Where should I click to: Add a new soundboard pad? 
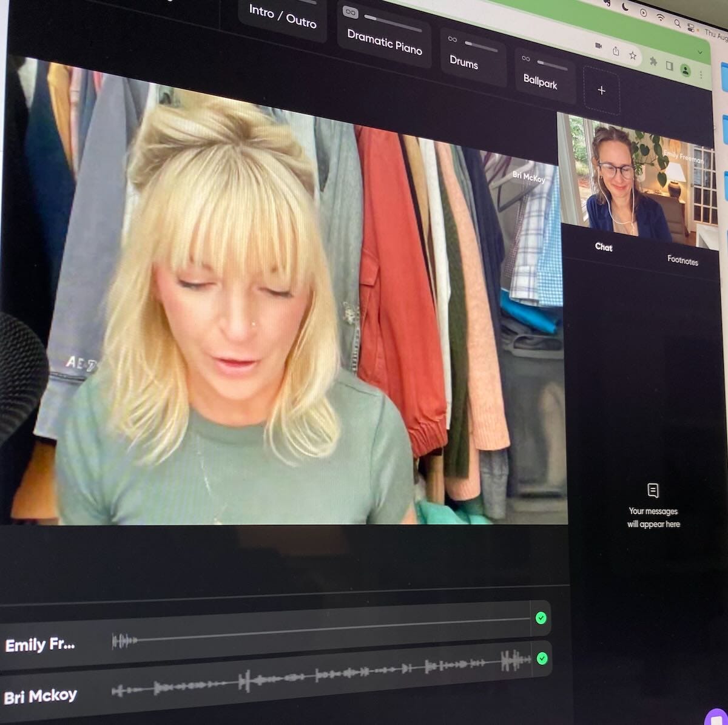click(x=602, y=90)
